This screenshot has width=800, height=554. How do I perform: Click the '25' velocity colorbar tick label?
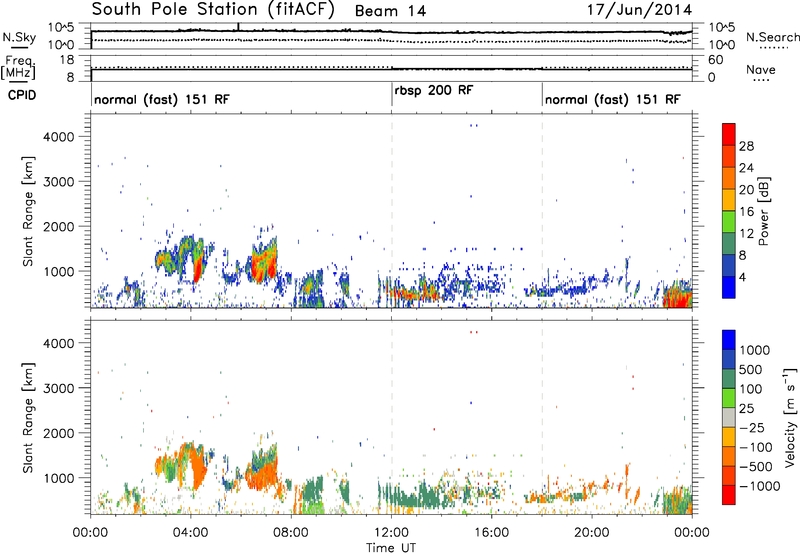(x=746, y=408)
